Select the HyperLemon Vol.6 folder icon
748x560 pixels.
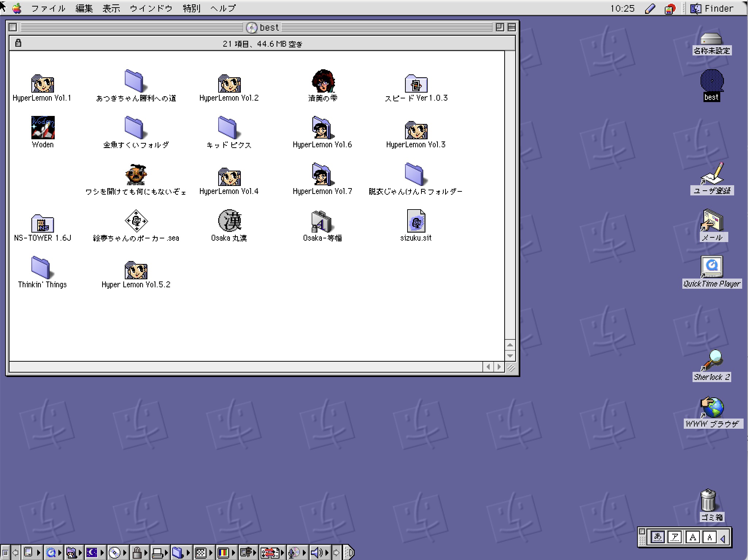coord(323,128)
